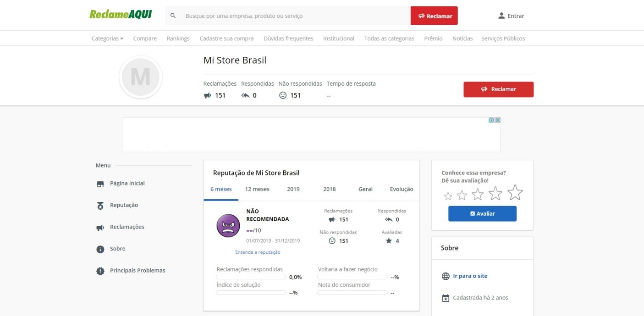Click reply icon in reputation card
Viewport: 644px width, 316px height.
click(389, 219)
